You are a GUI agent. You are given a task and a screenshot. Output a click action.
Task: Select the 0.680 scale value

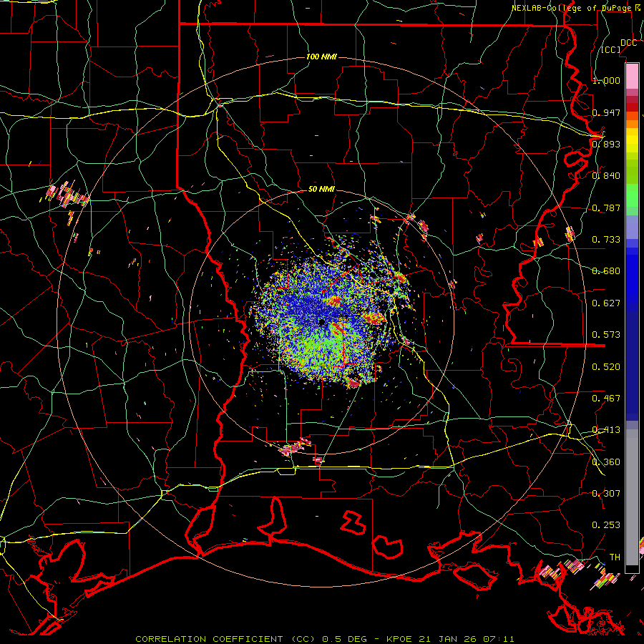(x=606, y=271)
